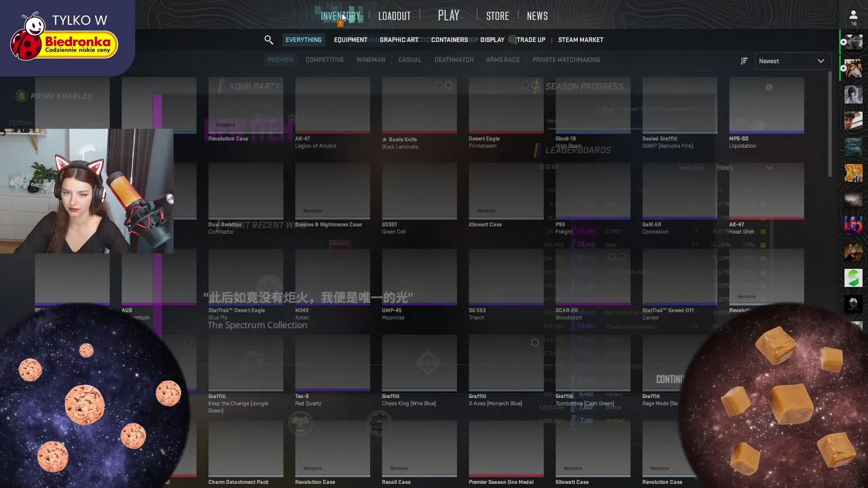Select the Tombstone Cash Green graffiti
Screen dimensions: 868x488
[593, 371]
